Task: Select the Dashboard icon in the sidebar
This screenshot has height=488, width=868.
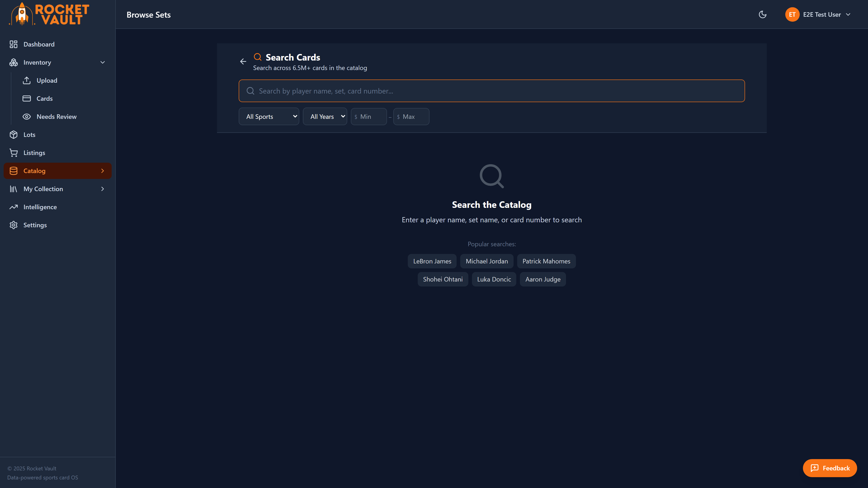Action: (x=14, y=44)
